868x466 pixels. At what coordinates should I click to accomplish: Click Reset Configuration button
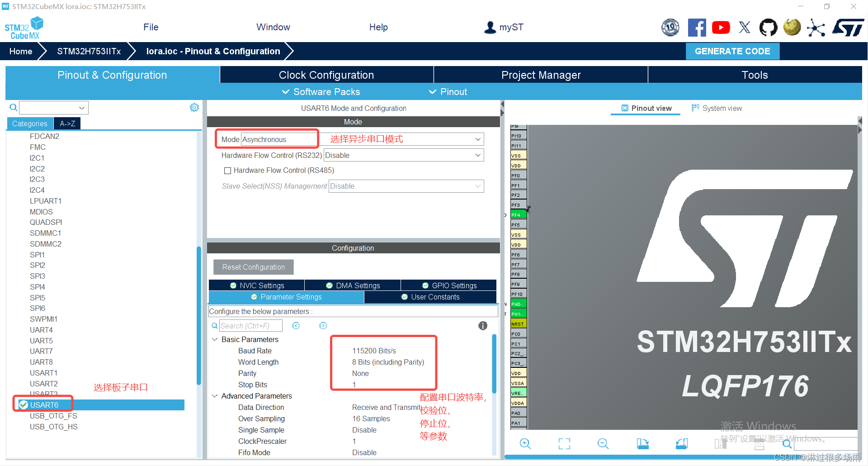tap(254, 267)
